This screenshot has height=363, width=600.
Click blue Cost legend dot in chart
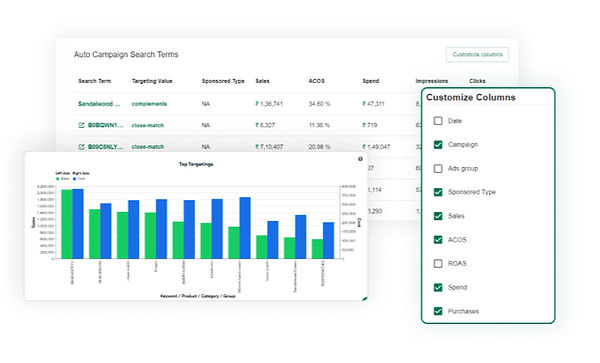tap(74, 179)
